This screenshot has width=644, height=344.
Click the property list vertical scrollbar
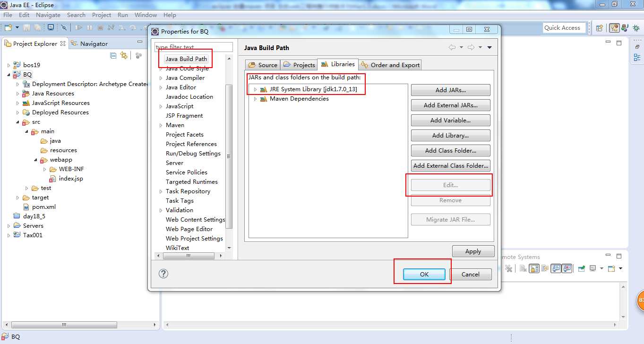coord(229,156)
